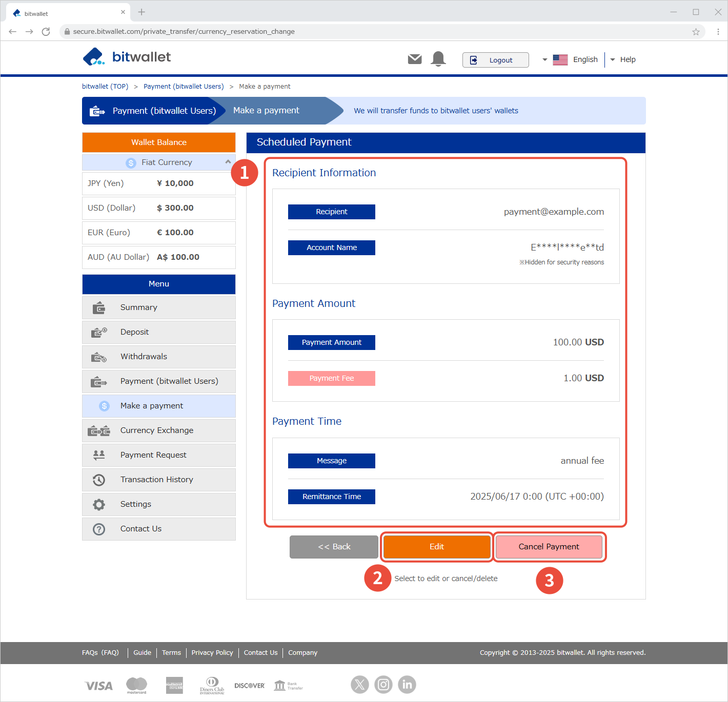
Task: Click the Fiat Currency dollar icon
Action: click(131, 163)
